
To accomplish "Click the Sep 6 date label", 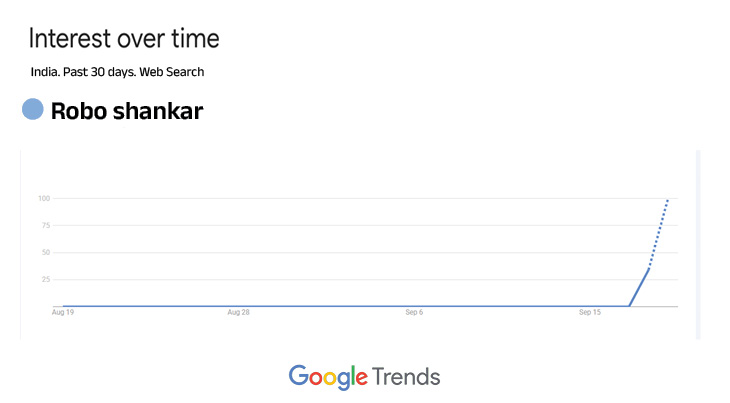I will (414, 313).
